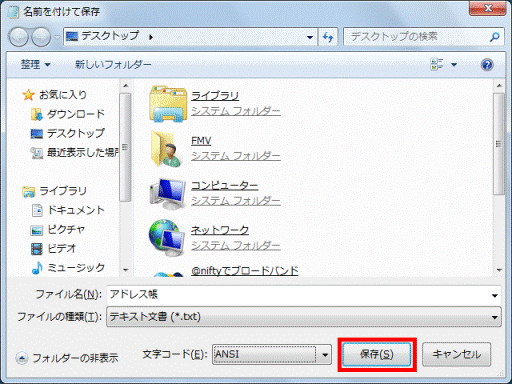This screenshot has height=384, width=512.
Task: Click the file list vertical scrollbar thumb
Action: point(499,144)
